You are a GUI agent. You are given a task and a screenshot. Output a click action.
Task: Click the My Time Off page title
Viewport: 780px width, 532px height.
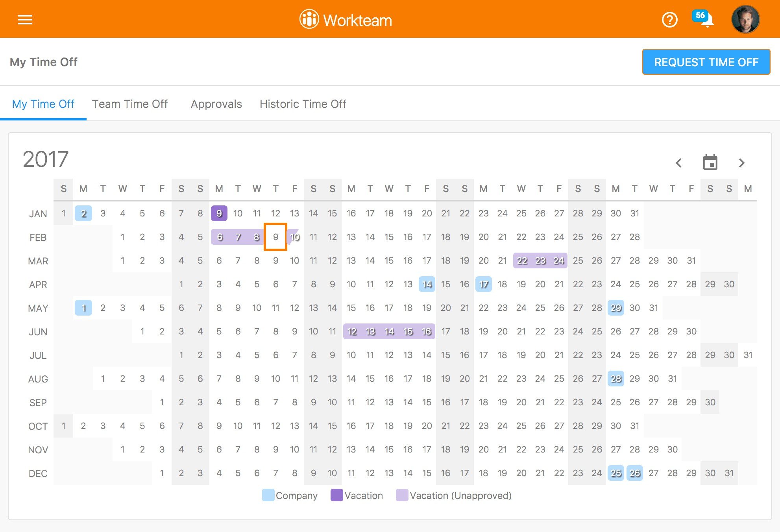coord(44,62)
